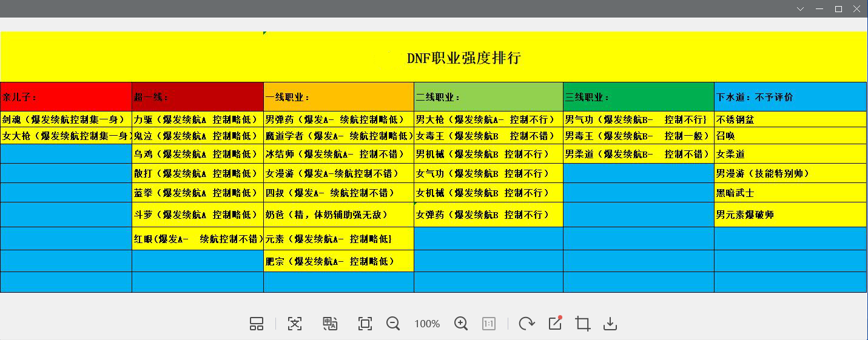Click the light green header '二线职业：'
The height and width of the screenshot is (340, 868).
tap(488, 97)
